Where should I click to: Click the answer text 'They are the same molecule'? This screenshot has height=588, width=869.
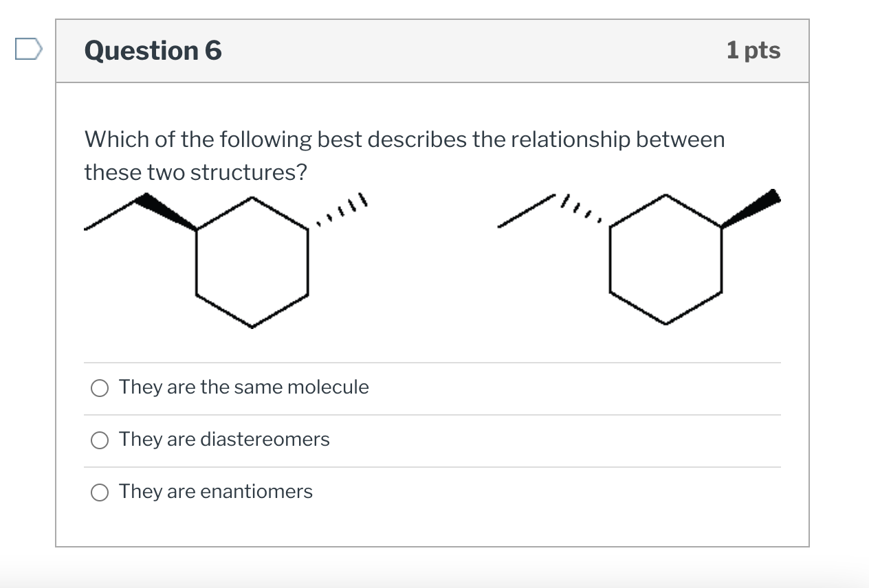click(x=244, y=387)
